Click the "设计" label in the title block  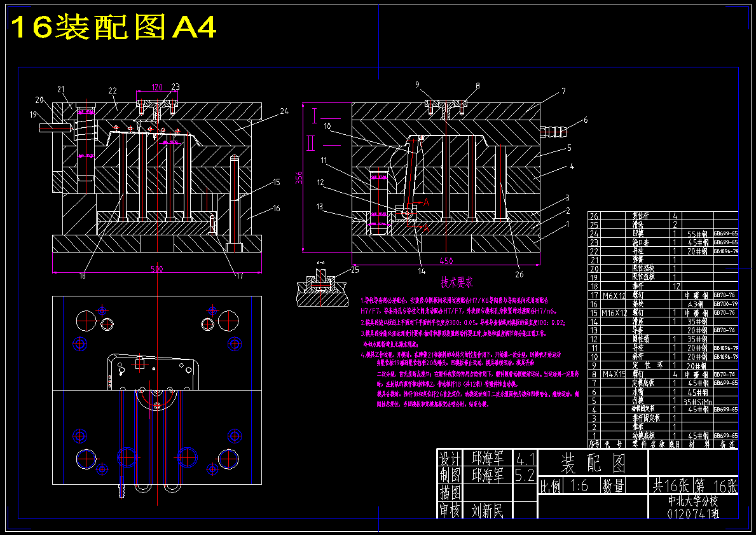(450, 458)
